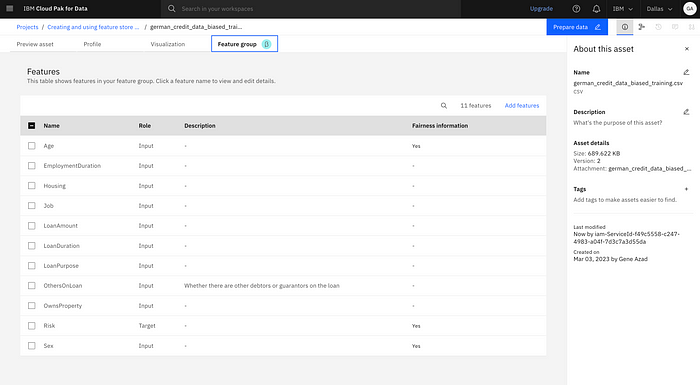Switch to the Profile tab
The image size is (700, 385).
click(x=92, y=44)
